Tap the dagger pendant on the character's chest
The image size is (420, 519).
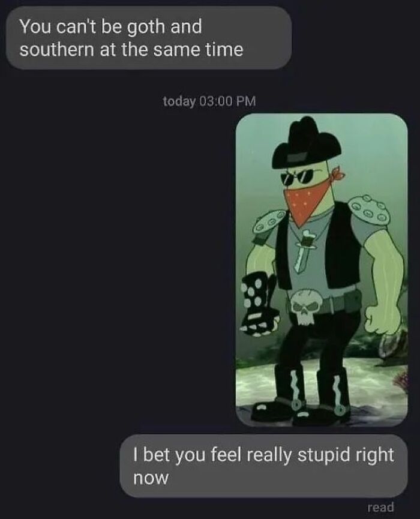click(304, 251)
